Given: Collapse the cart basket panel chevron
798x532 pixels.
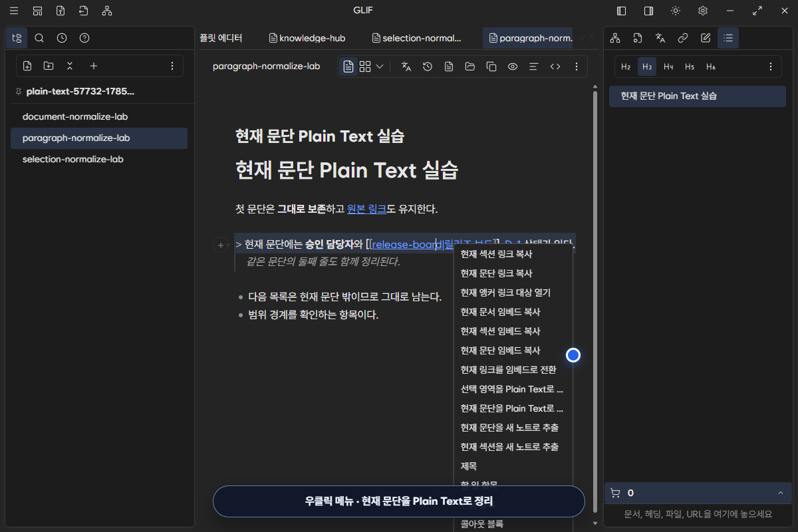Looking at the screenshot, I should (x=780, y=493).
